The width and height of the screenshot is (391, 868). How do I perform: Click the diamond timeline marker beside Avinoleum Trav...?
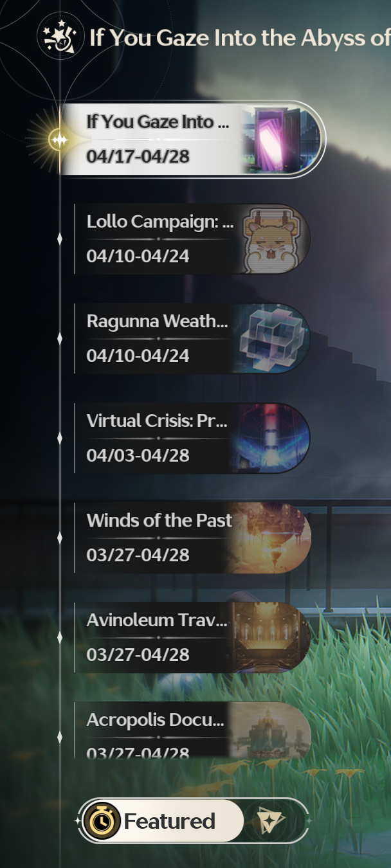pos(60,638)
